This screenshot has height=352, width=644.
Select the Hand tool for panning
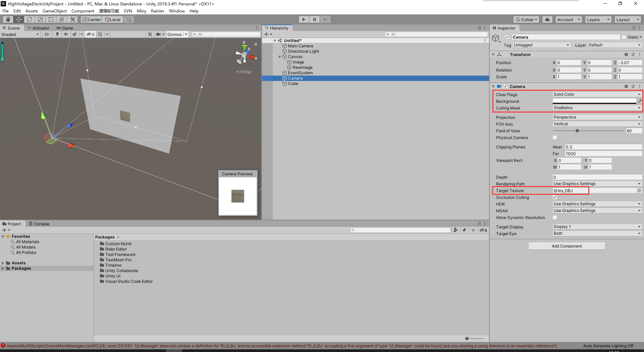(8, 19)
